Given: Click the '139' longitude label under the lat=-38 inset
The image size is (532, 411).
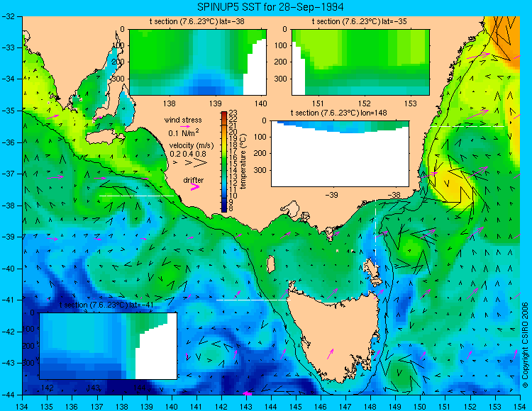Looking at the screenshot, I should click(x=216, y=103).
